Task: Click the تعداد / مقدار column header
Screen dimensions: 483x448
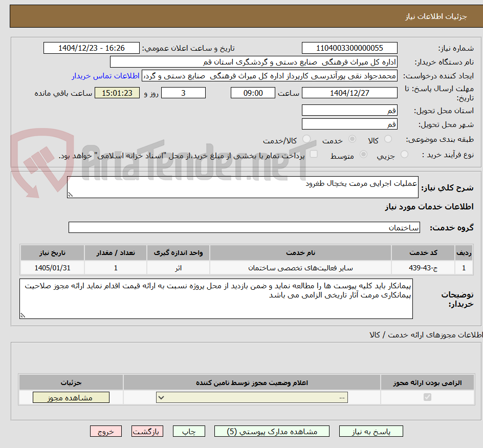Action: point(116,253)
